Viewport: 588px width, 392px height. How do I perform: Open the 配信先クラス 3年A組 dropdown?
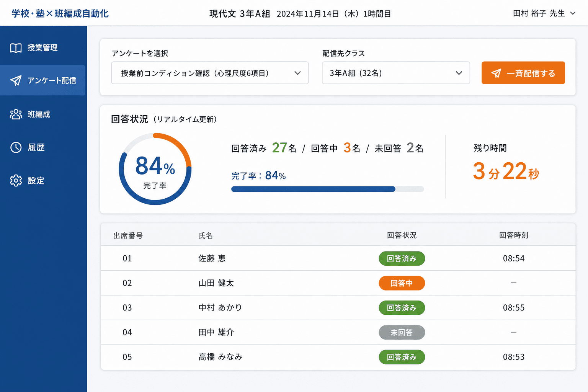point(396,73)
